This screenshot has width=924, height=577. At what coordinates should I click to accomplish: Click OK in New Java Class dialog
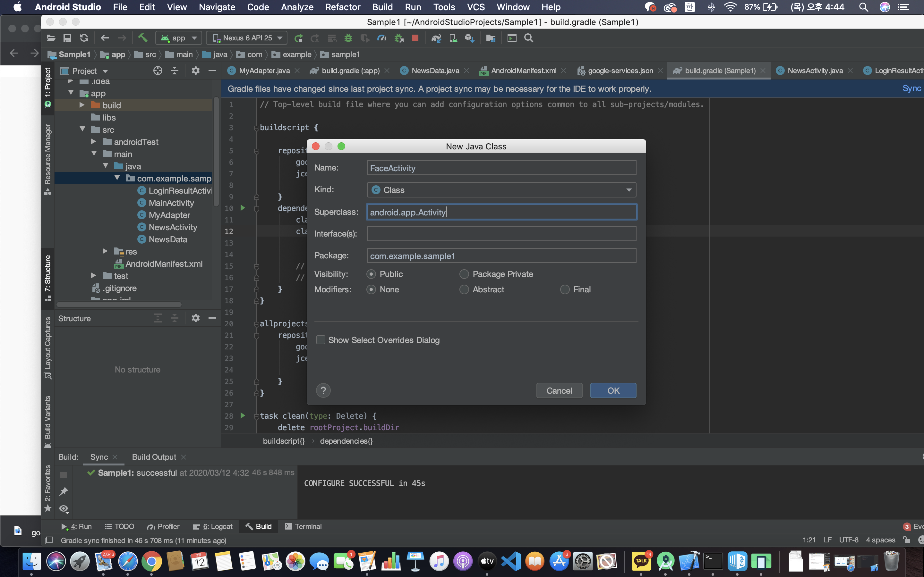point(613,390)
